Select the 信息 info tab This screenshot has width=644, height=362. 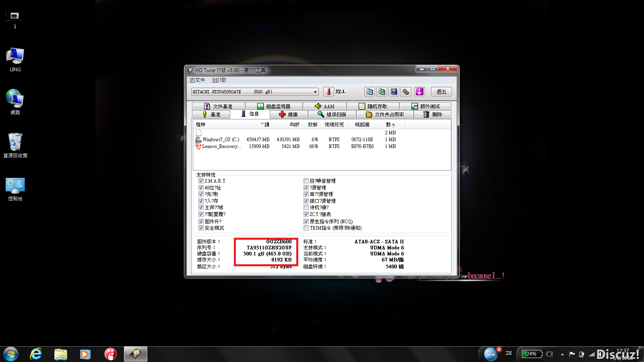(250, 114)
